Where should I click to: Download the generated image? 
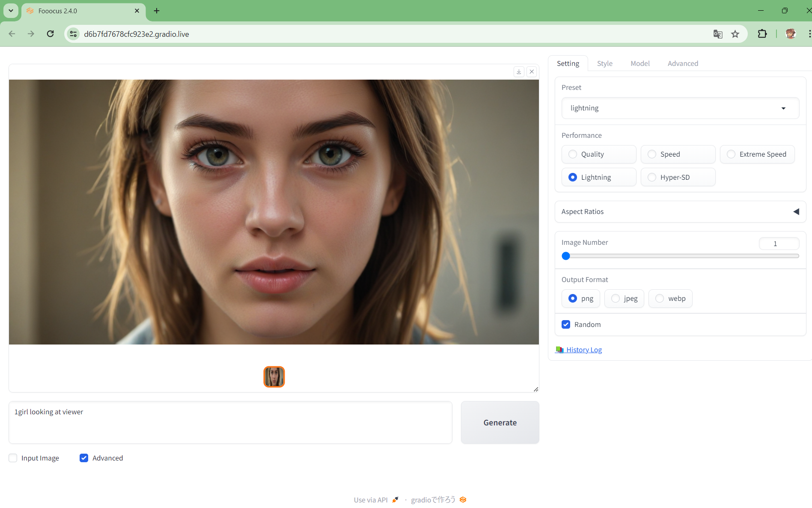pyautogui.click(x=519, y=71)
